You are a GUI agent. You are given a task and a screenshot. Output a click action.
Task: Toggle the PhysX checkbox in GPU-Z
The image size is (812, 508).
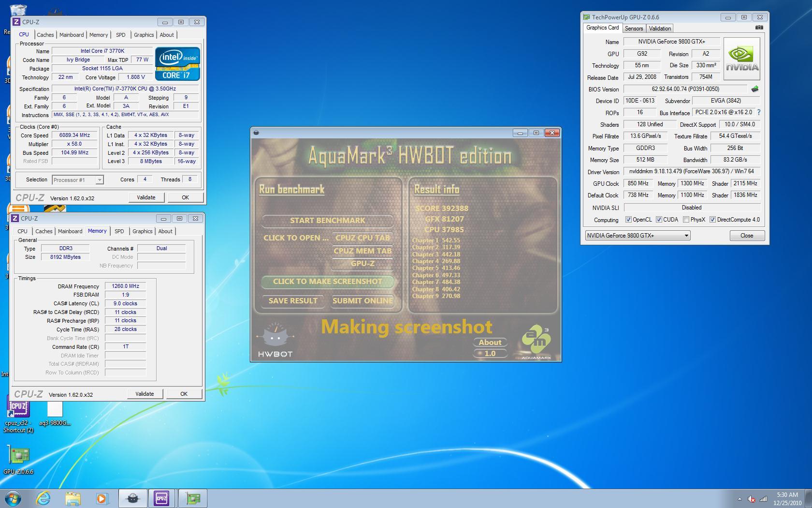click(x=686, y=220)
